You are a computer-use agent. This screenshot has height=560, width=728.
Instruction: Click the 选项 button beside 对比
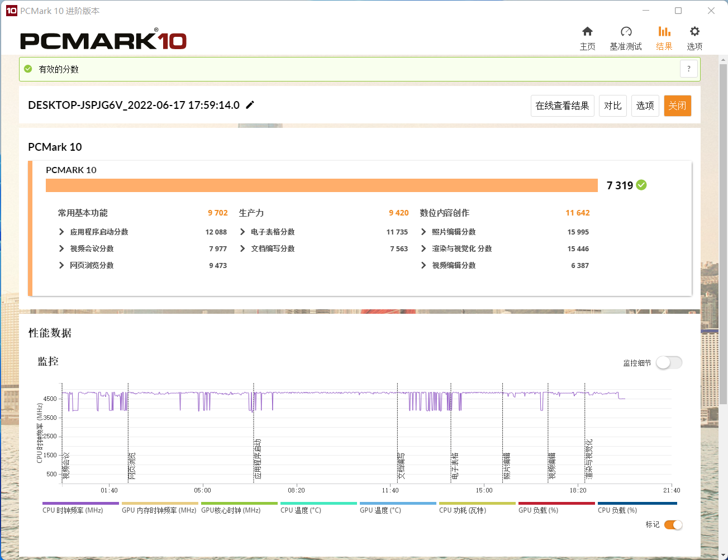coord(645,106)
